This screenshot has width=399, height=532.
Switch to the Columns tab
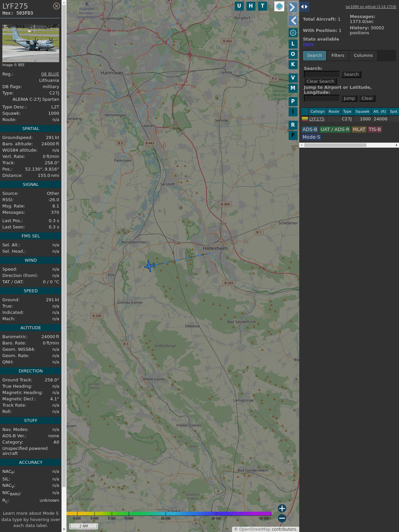pos(363,56)
